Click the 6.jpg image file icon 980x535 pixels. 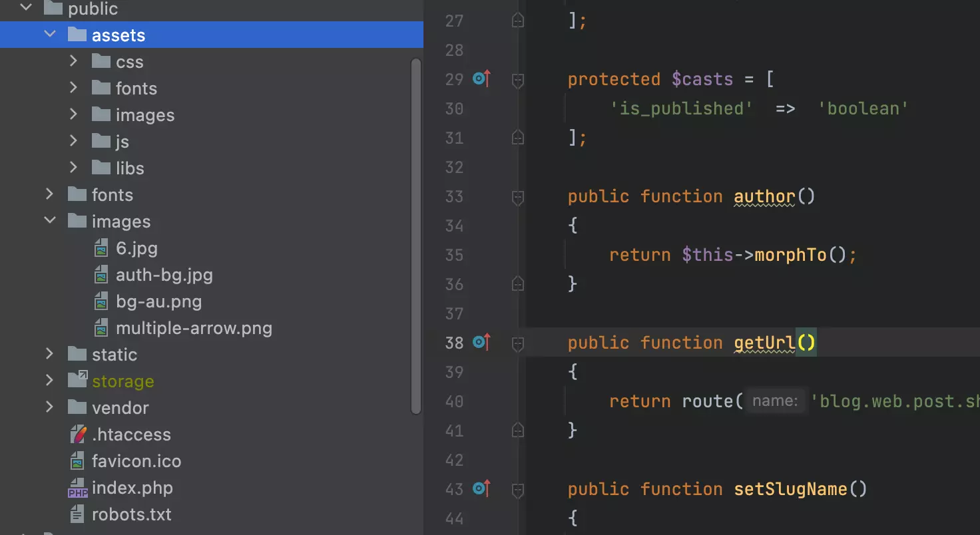point(101,248)
